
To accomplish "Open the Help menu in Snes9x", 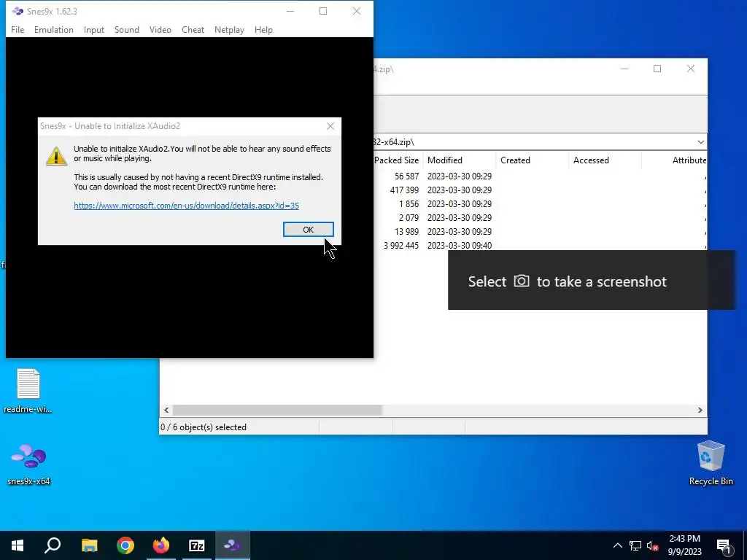I will (x=263, y=29).
